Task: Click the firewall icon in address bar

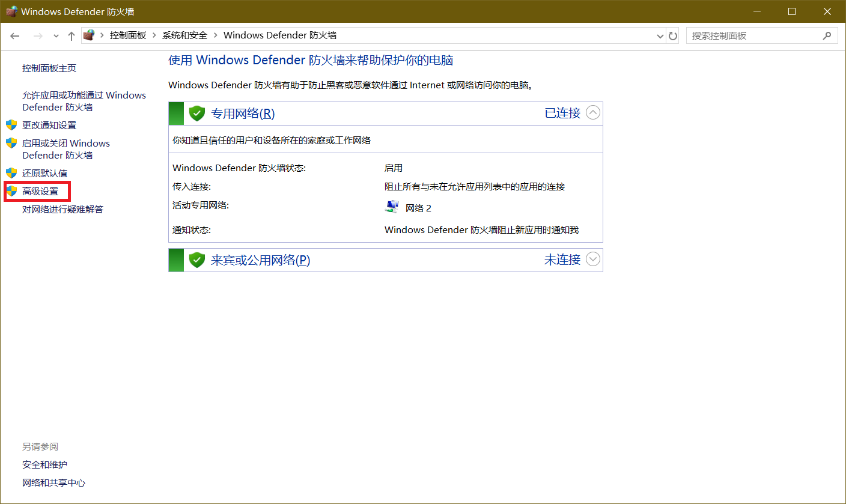Action: (89, 35)
